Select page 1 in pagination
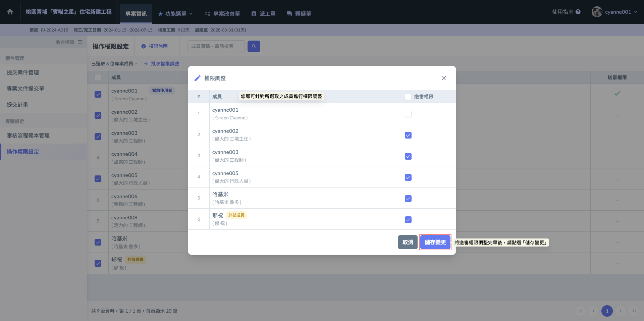 (x=607, y=311)
